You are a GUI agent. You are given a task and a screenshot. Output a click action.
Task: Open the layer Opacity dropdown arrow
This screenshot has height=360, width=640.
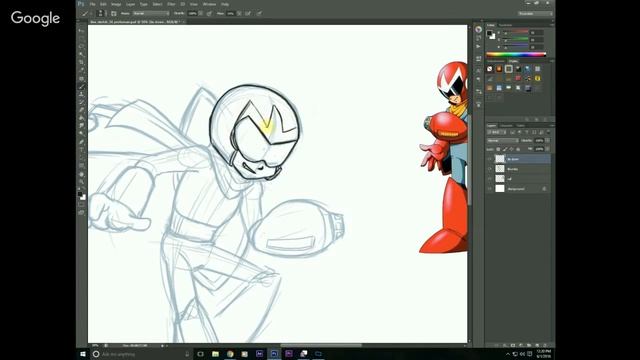(547, 140)
